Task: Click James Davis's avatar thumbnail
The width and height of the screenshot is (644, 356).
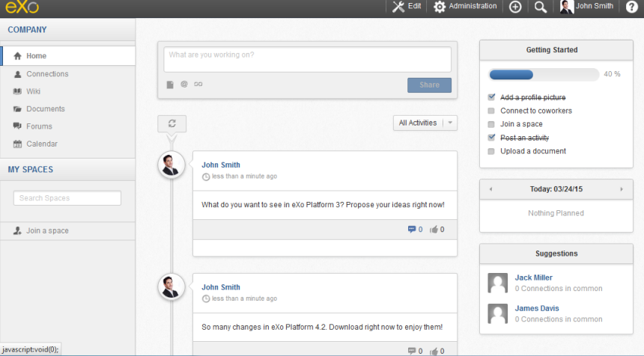Action: click(498, 314)
